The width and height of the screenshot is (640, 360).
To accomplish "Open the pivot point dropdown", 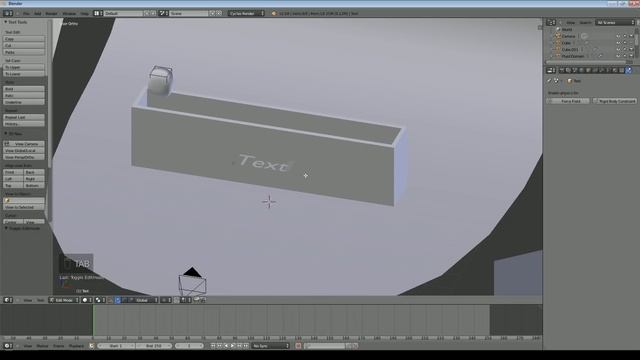I will click(100, 300).
